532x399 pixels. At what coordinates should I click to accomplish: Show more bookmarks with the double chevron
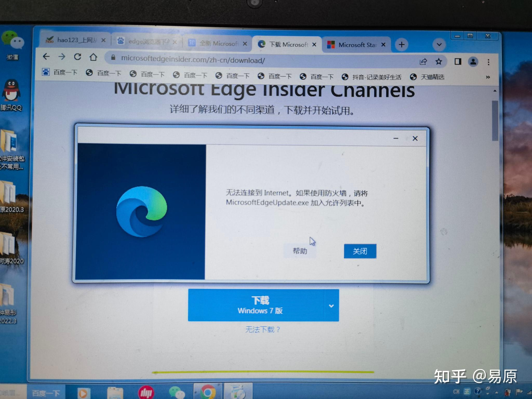pos(488,77)
